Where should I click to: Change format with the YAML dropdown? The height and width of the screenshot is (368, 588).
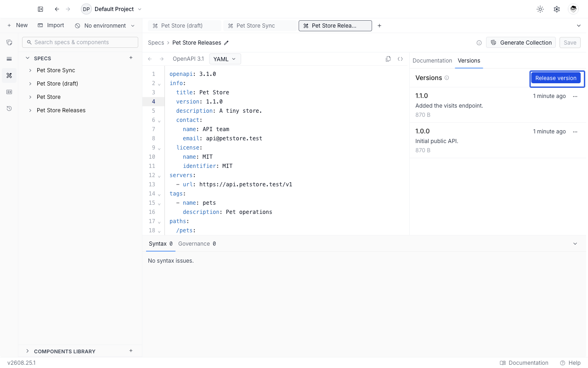point(225,59)
